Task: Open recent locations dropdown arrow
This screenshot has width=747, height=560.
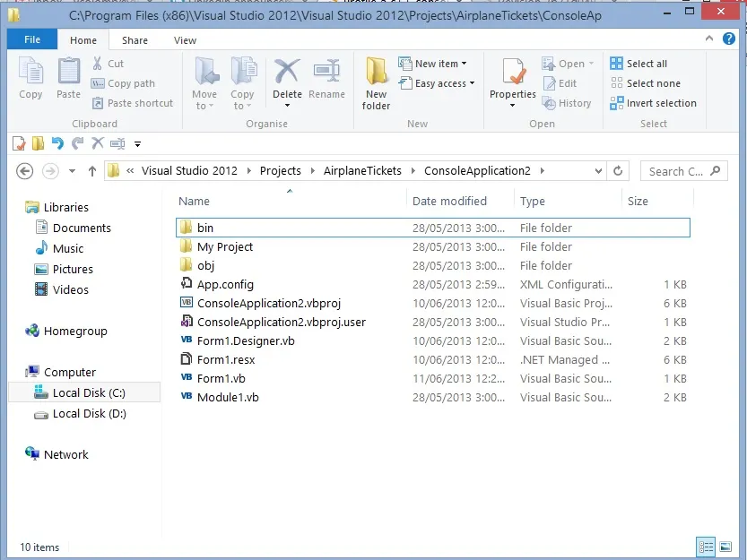Action: (72, 171)
